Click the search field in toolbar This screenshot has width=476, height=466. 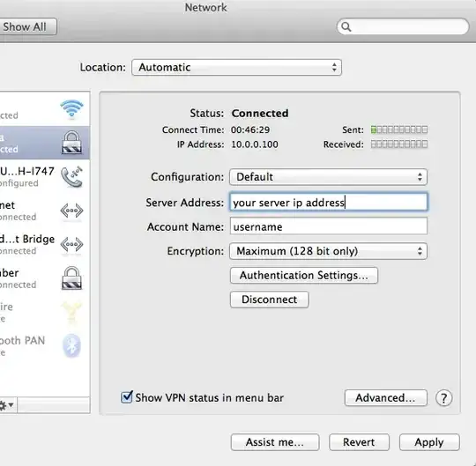click(403, 26)
